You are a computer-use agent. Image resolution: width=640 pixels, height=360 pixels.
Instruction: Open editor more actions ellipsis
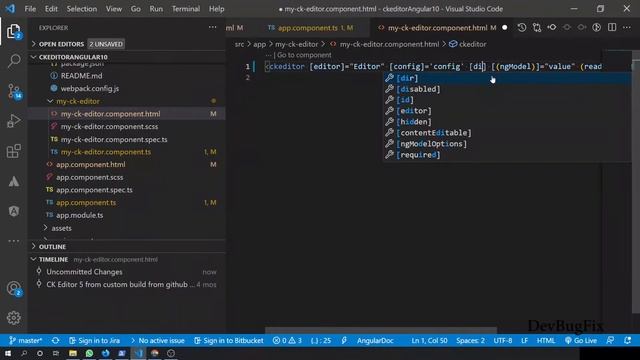tap(627, 27)
